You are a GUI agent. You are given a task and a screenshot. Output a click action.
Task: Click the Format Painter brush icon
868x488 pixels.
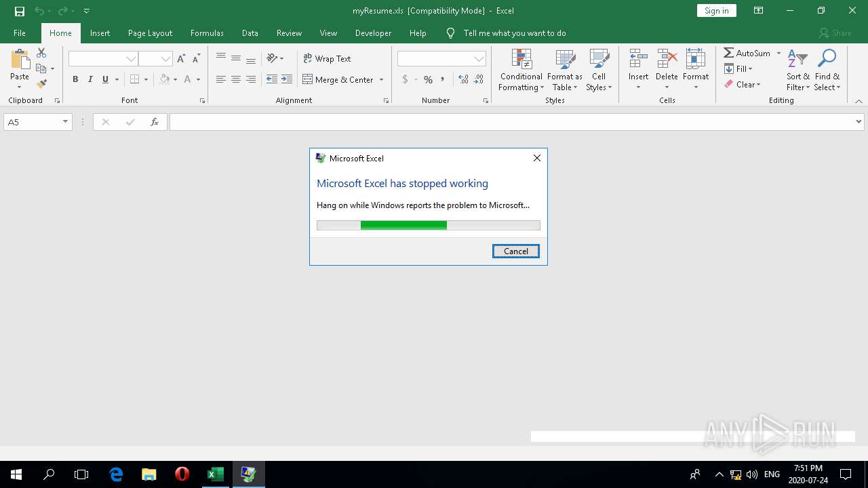tap(41, 84)
